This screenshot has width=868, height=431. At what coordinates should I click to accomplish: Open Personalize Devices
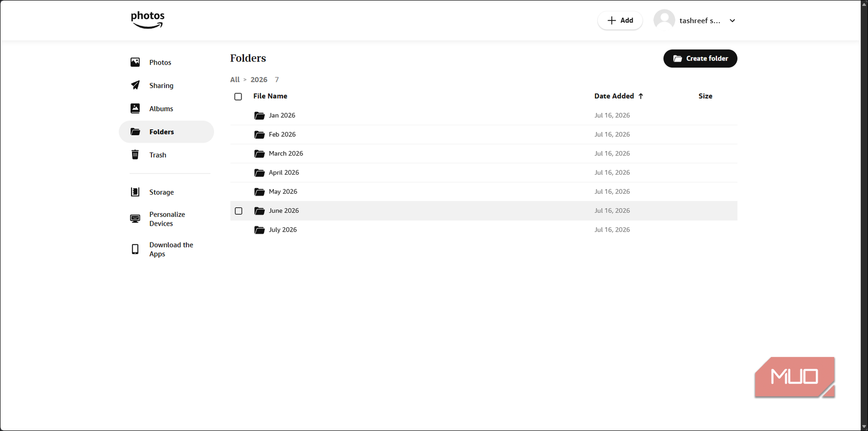coord(166,218)
